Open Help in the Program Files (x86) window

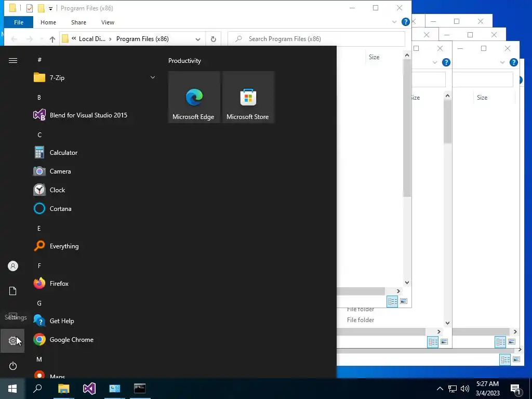pos(405,22)
